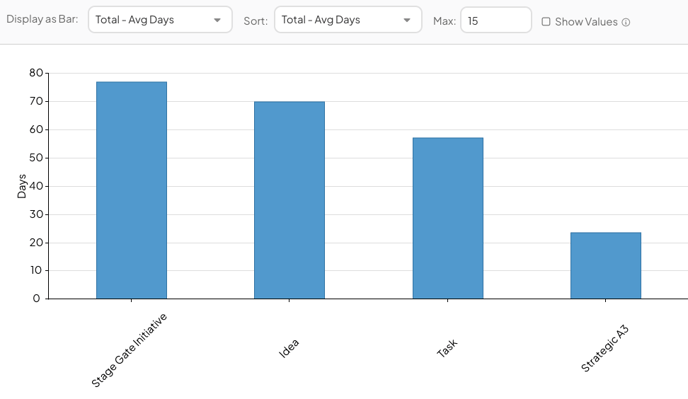Click the Max value input field
This screenshot has height=399, width=688.
496,20
